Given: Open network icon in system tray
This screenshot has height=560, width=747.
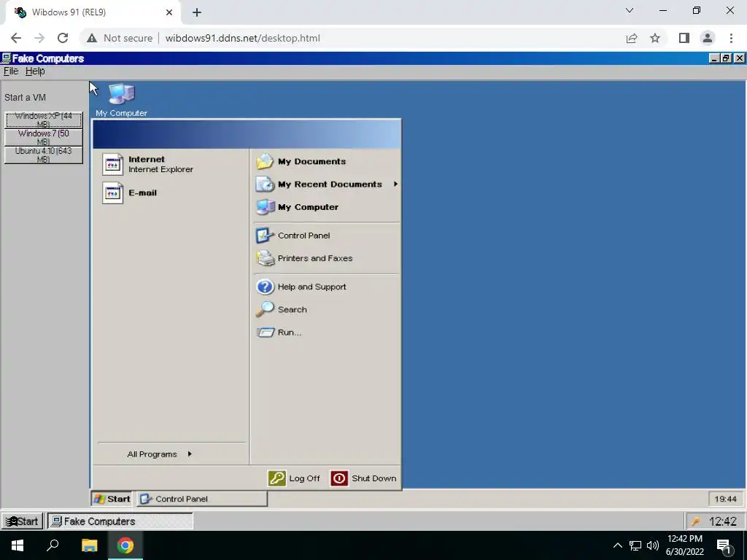Looking at the screenshot, I should pos(635,545).
